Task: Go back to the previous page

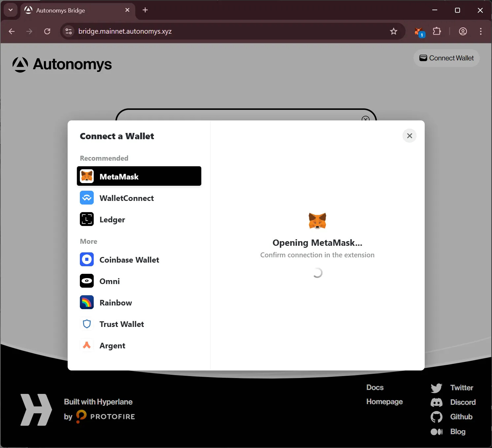Action: click(x=12, y=31)
